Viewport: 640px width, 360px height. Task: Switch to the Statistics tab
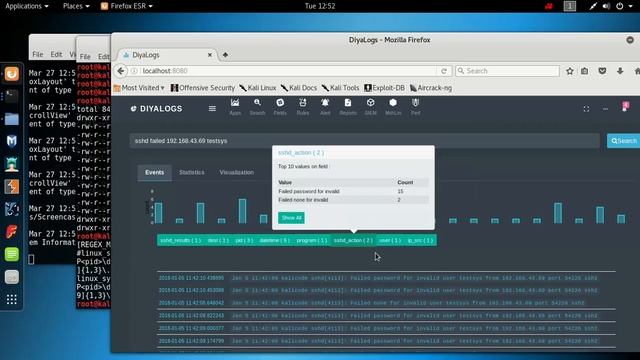click(x=192, y=172)
